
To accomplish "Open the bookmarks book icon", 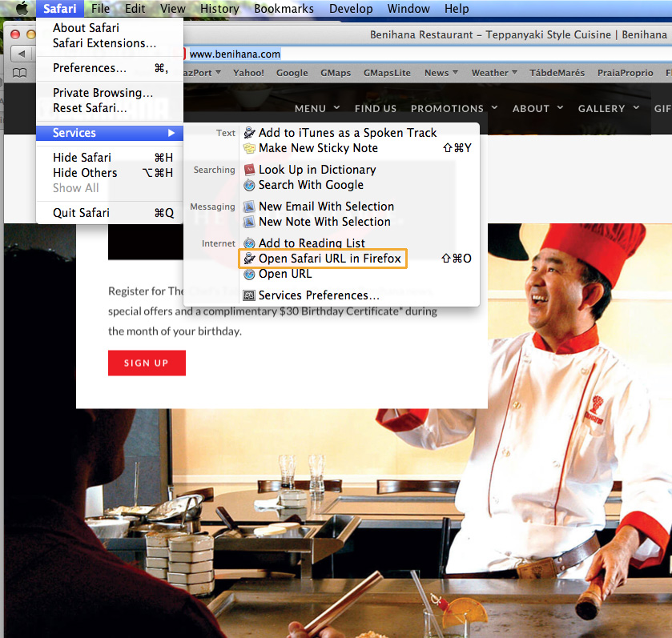I will [x=19, y=73].
